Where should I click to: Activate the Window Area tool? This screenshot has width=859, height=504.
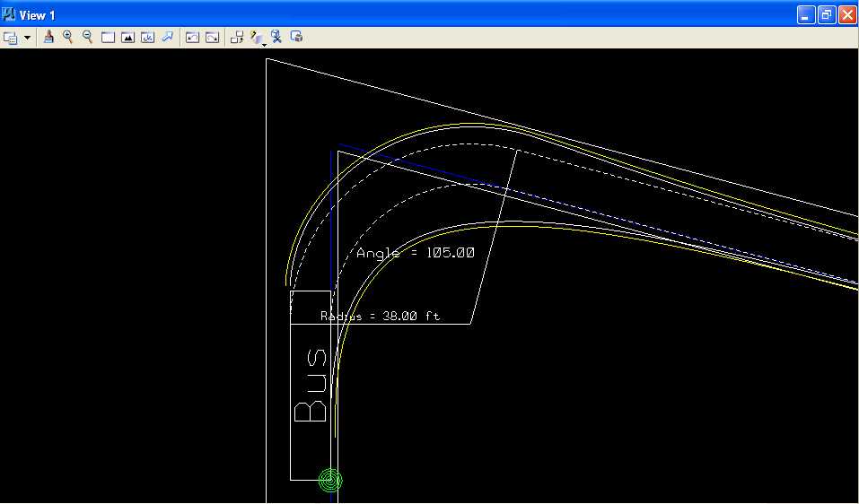[x=108, y=38]
